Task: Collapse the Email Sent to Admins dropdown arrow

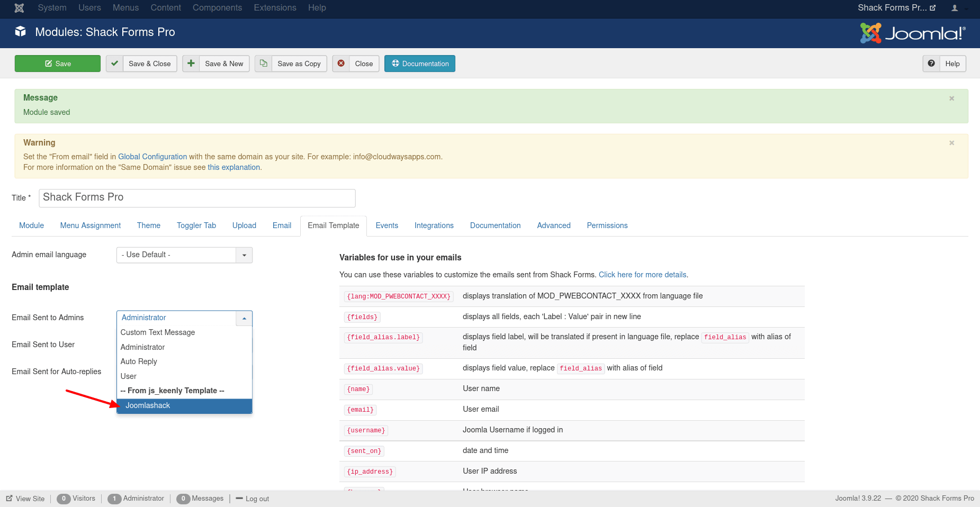Action: pos(244,318)
